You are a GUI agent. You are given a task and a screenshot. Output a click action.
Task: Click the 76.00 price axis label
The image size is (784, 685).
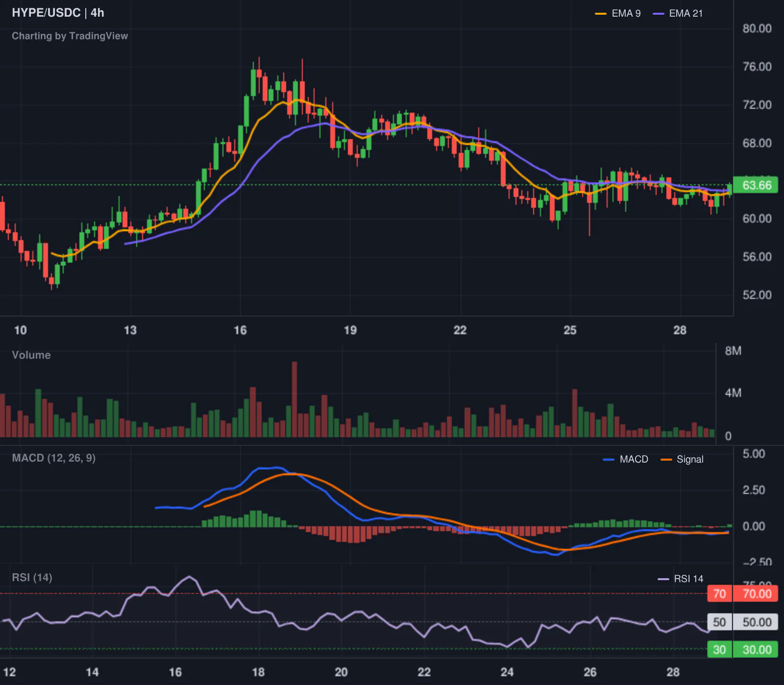[x=757, y=67]
